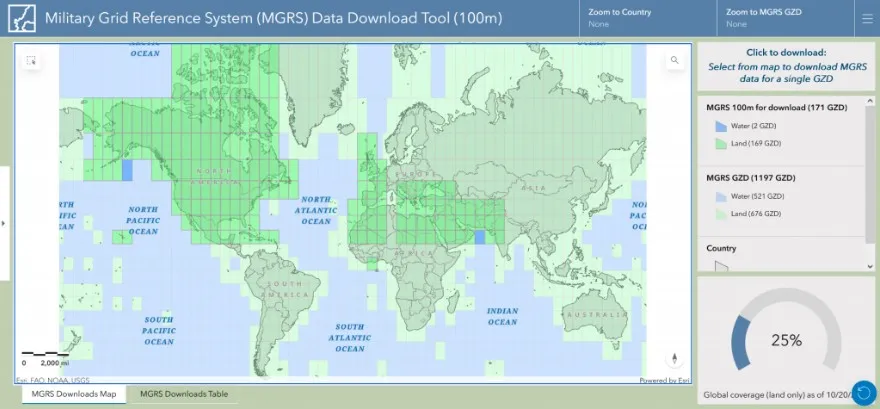Click the dashboard logo icon
Screen dimensions: 880x409
coord(18,18)
